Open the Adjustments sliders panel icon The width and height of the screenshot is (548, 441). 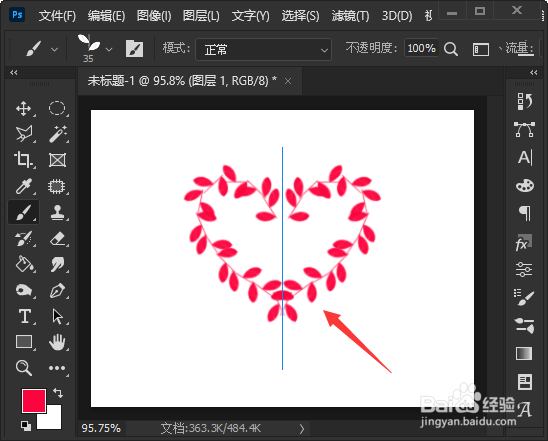(x=524, y=270)
